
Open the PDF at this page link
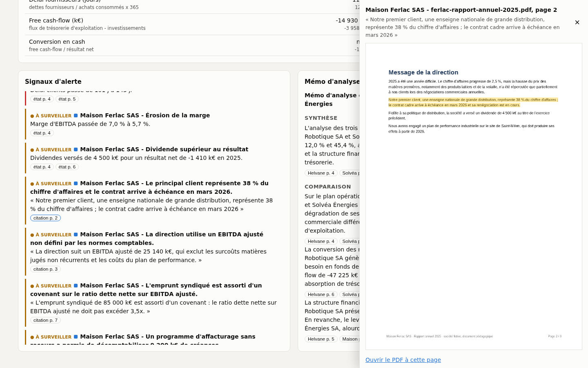403,360
